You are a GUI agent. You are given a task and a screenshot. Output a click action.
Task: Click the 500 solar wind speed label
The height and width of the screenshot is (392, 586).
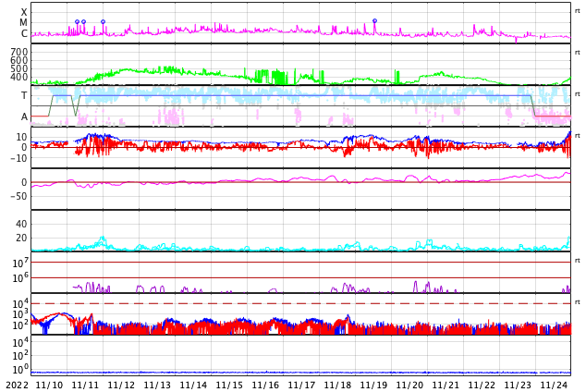click(x=18, y=68)
